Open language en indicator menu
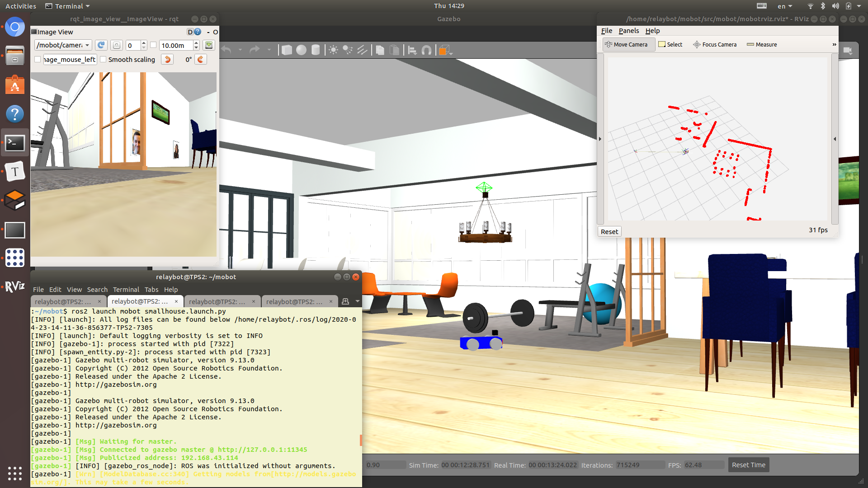868x488 pixels. (784, 6)
